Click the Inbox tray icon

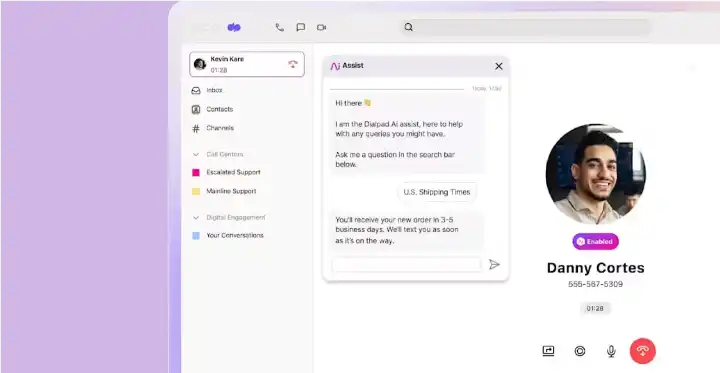point(196,90)
